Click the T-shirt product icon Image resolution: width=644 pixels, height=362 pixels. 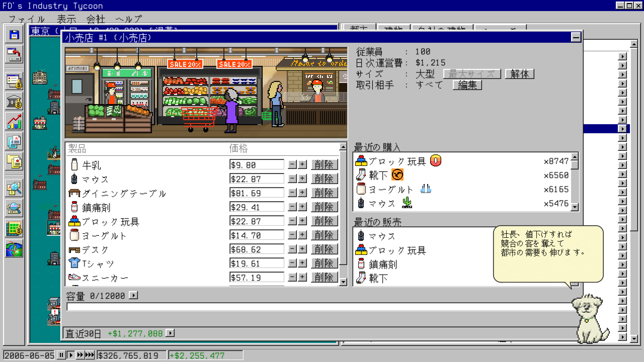[x=74, y=263]
